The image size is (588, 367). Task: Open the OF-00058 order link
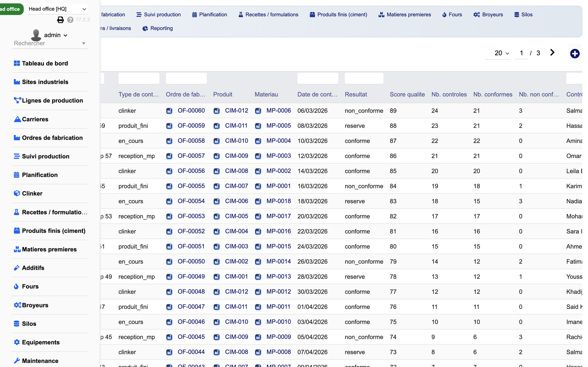point(191,141)
